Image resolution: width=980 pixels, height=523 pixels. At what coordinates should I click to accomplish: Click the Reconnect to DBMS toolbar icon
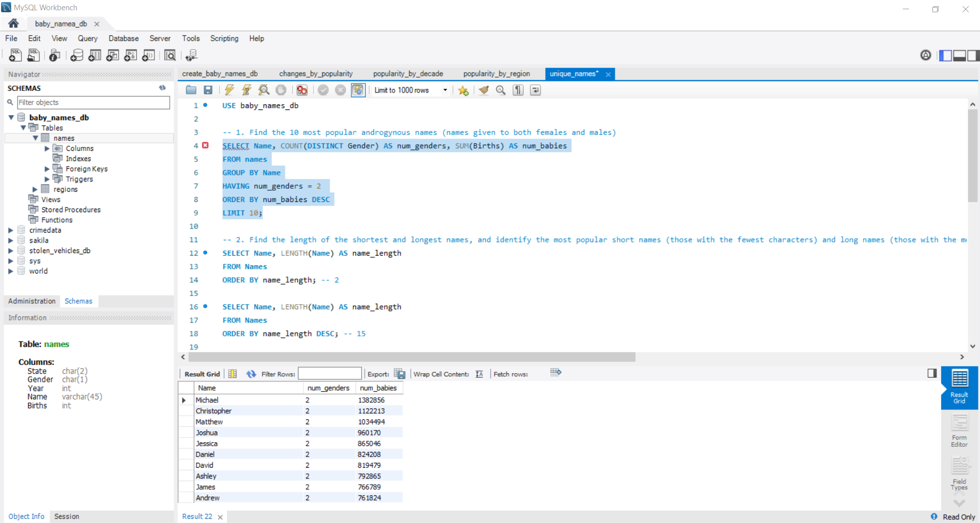191,55
